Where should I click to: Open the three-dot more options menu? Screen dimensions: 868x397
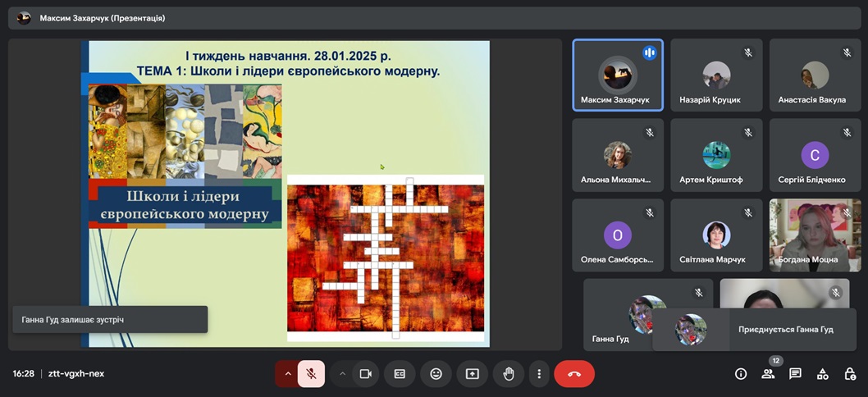point(539,374)
